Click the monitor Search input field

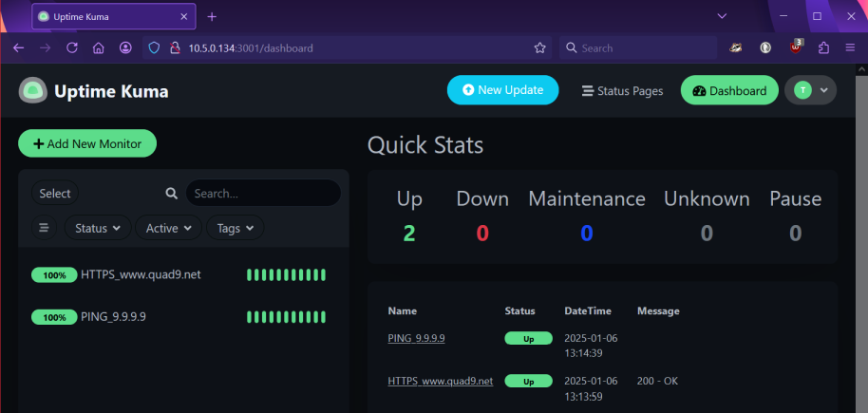tap(262, 193)
